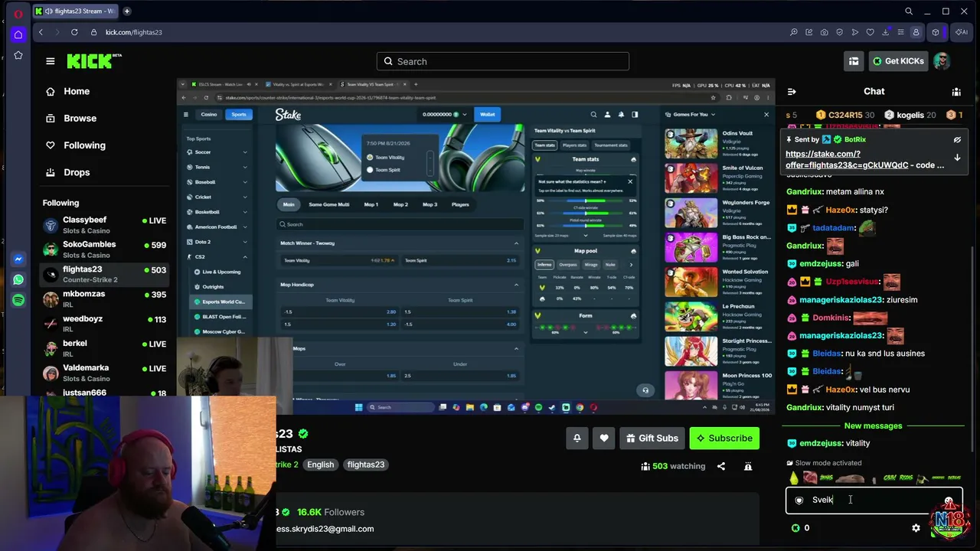Open Opera bookmarks heart icon in address bar
The image size is (980, 551).
point(870,32)
